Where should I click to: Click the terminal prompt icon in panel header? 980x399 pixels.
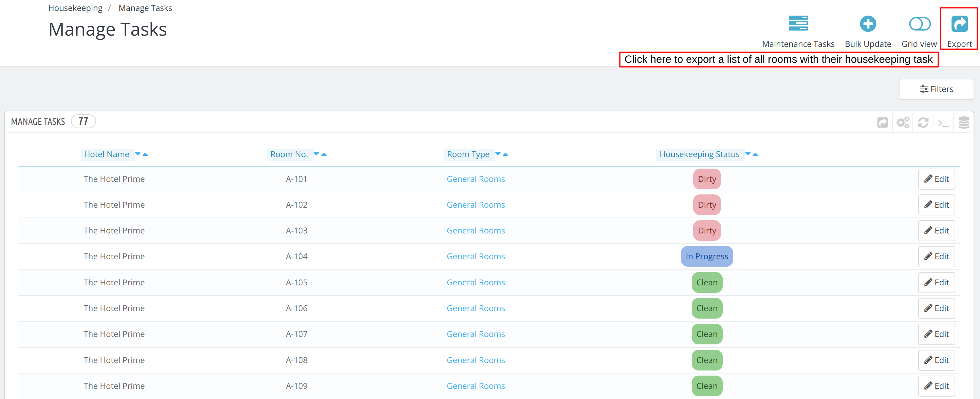[x=943, y=123]
